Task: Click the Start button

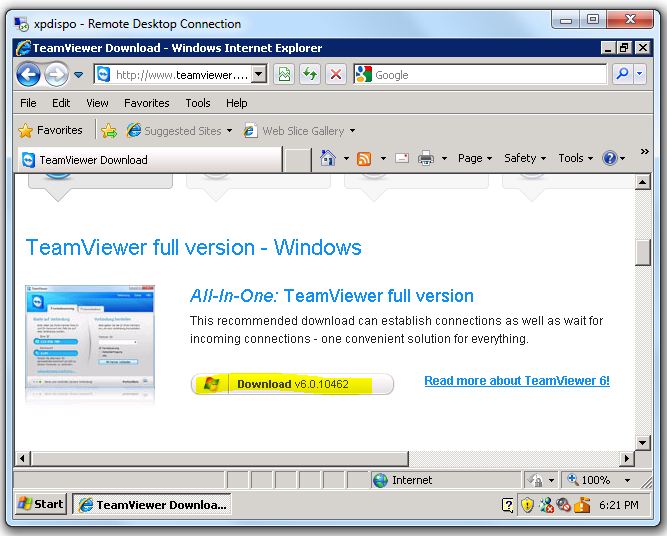Action: 40,504
